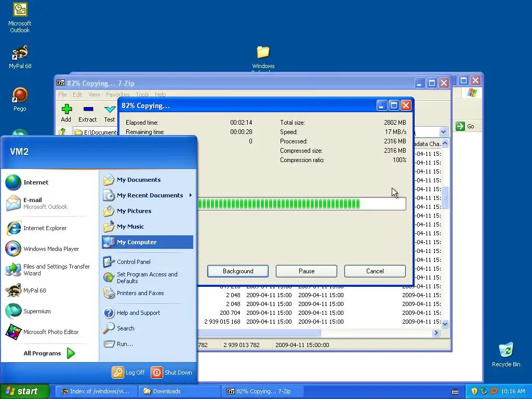This screenshot has height=399, width=532.
Task: Switch to Index of /windows taskbar item
Action: coord(96,391)
